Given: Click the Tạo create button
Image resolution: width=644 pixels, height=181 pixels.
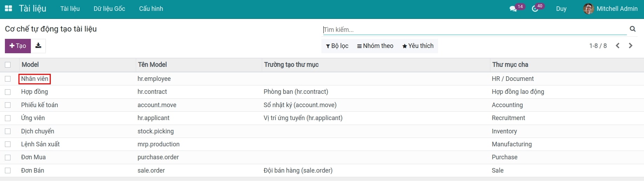Looking at the screenshot, I should (18, 46).
